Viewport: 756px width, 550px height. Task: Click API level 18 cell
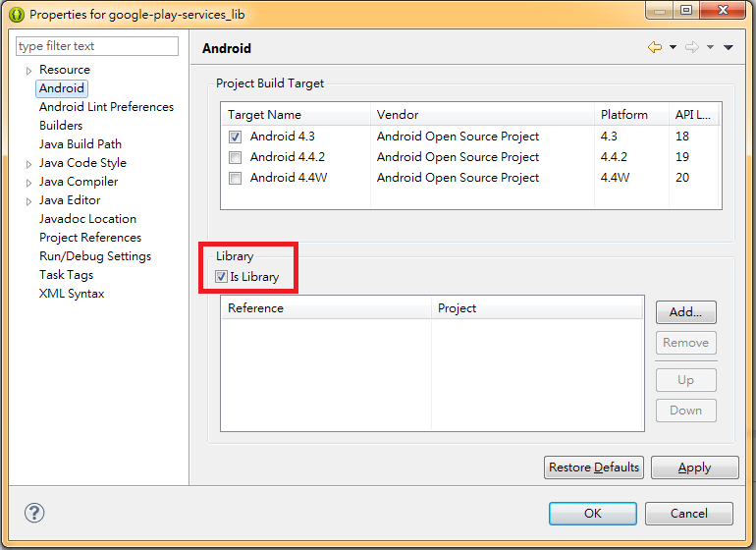pos(682,137)
